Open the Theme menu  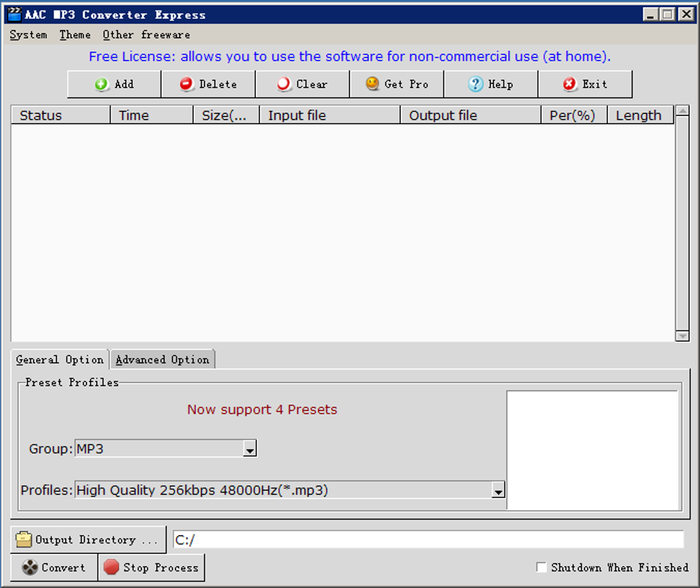(x=75, y=35)
